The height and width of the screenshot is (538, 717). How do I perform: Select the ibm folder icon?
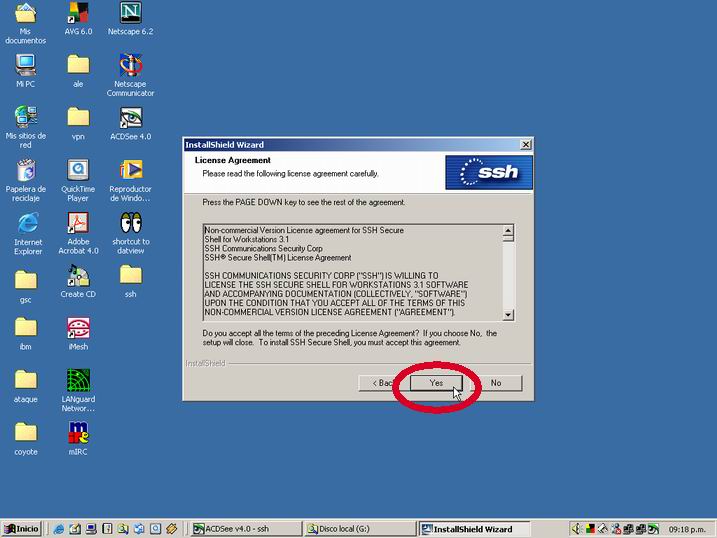tap(26, 334)
